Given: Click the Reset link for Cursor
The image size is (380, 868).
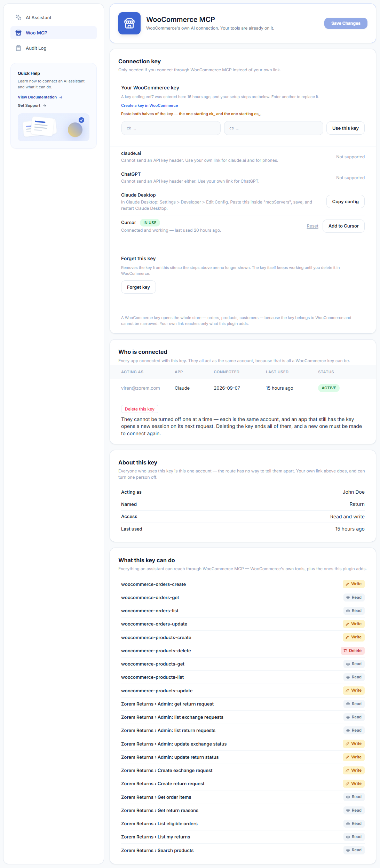Looking at the screenshot, I should pos(312,226).
